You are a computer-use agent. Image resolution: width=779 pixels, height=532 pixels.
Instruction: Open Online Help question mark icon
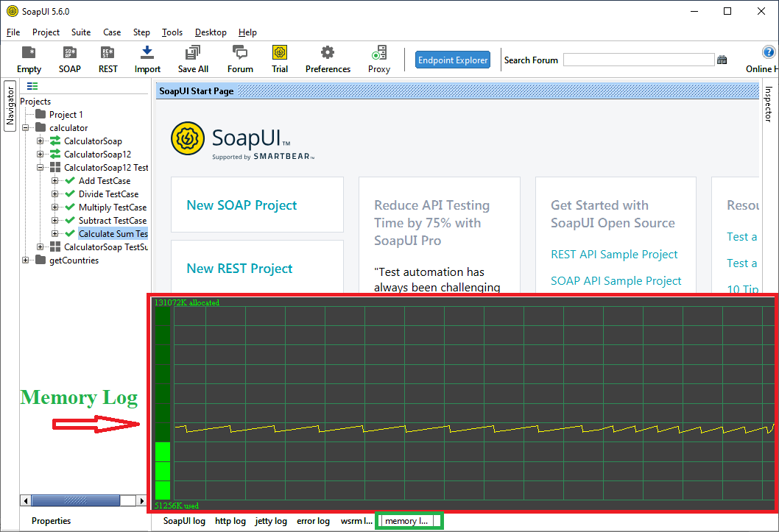coord(768,52)
